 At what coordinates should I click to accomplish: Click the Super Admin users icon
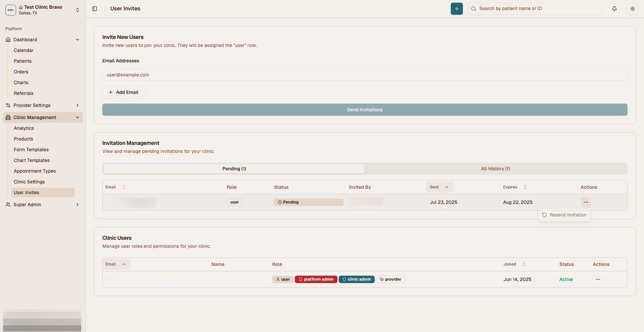point(8,205)
